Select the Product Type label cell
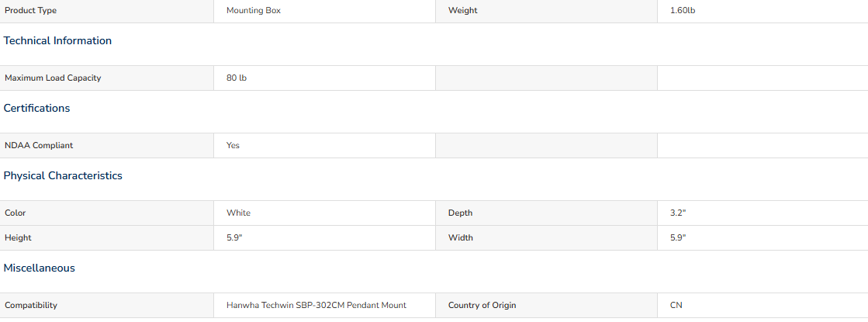 (x=107, y=11)
